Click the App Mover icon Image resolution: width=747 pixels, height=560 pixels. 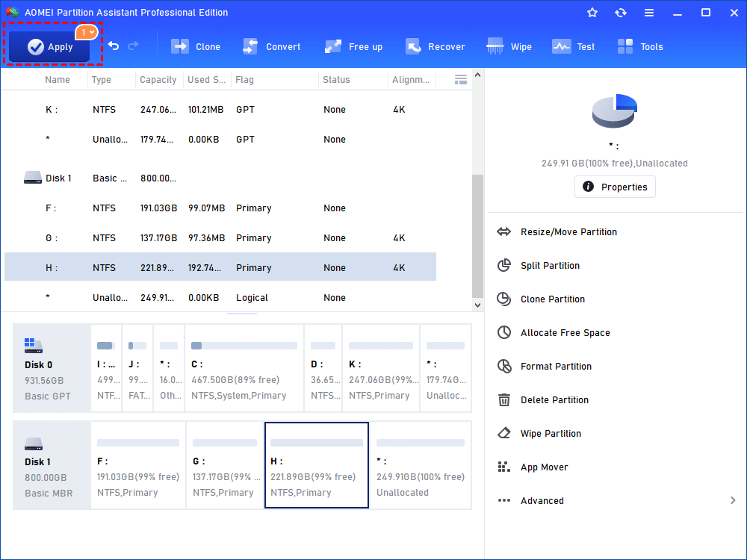(504, 467)
